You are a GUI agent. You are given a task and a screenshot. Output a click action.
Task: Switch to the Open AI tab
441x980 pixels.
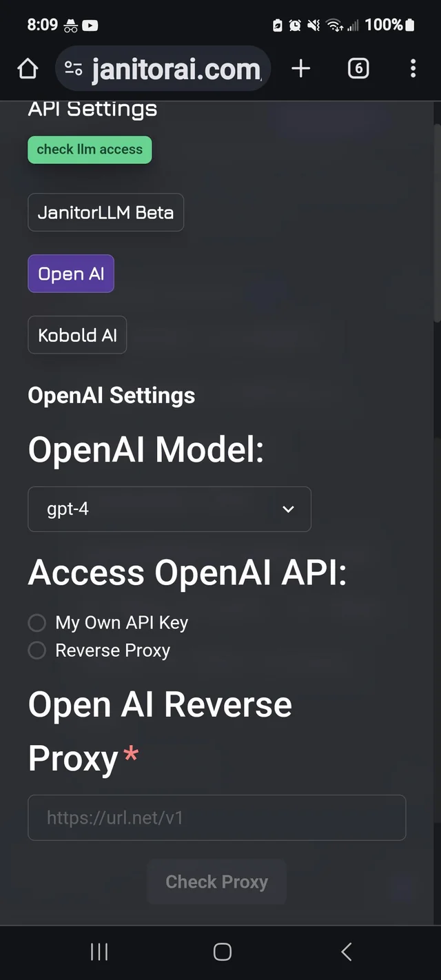pos(71,274)
